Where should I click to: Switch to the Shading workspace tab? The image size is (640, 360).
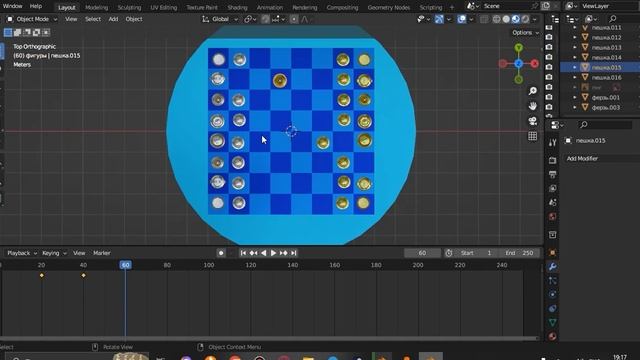pos(237,7)
